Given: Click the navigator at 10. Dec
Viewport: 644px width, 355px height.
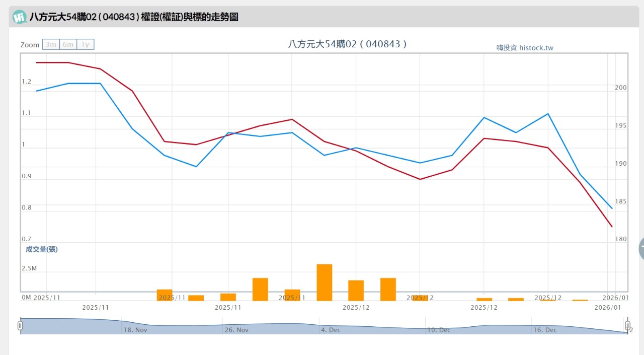Looking at the screenshot, I should click(439, 330).
